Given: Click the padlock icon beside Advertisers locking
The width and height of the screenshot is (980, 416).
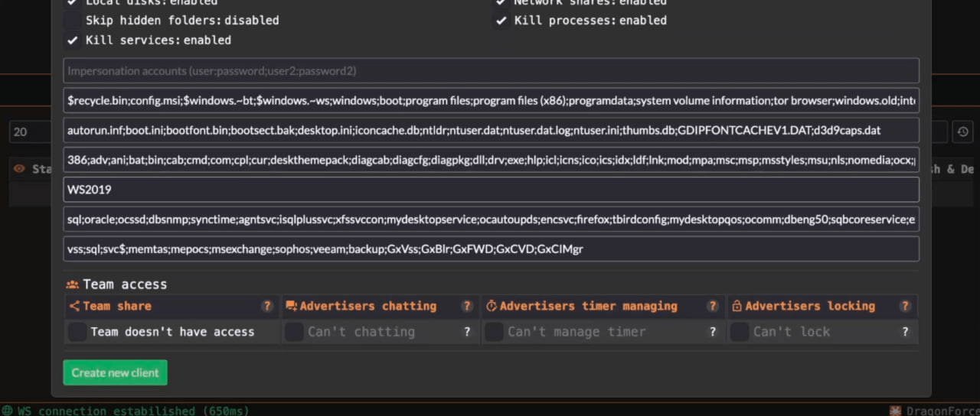Looking at the screenshot, I should (737, 306).
